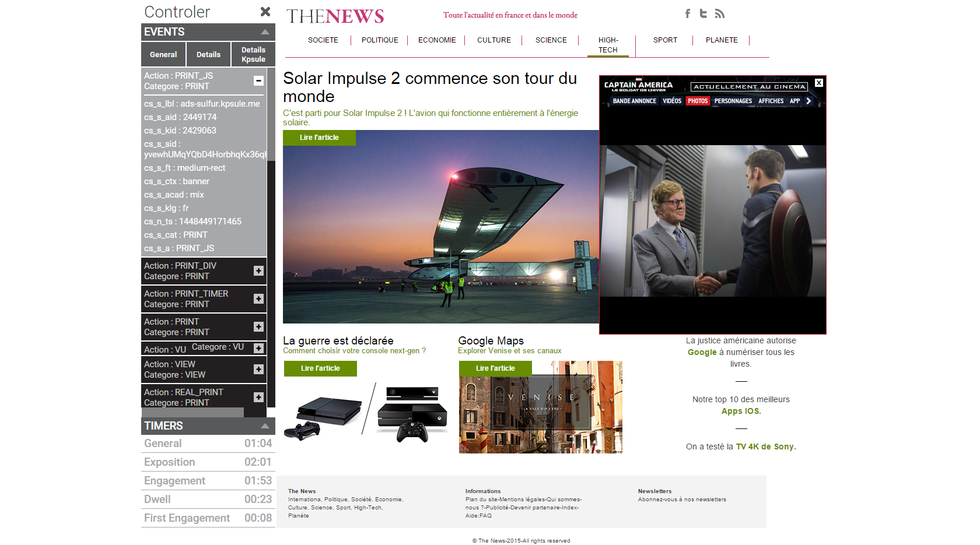Viewport: 980px width, 545px height.
Task: Switch to Details Kpsule tab
Action: click(253, 55)
